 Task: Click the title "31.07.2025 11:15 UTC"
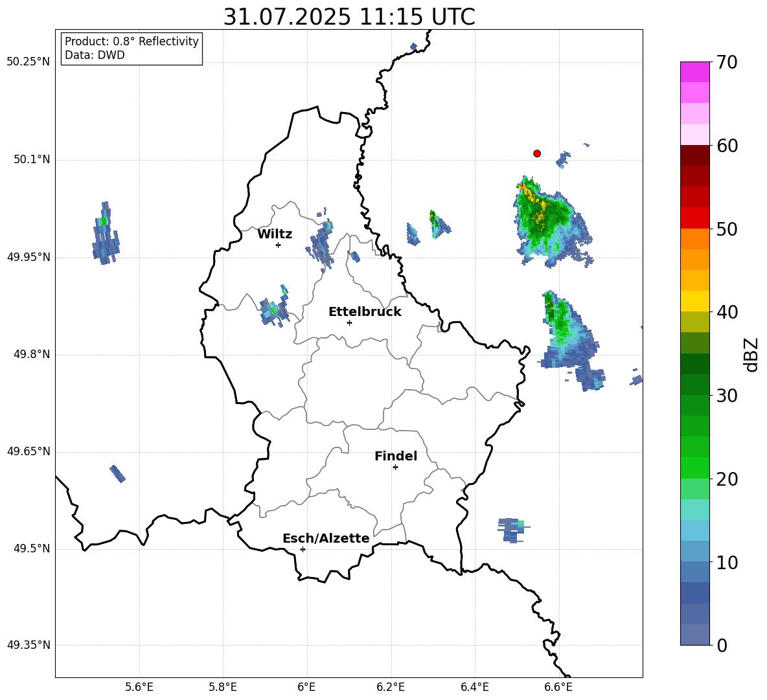pos(349,17)
